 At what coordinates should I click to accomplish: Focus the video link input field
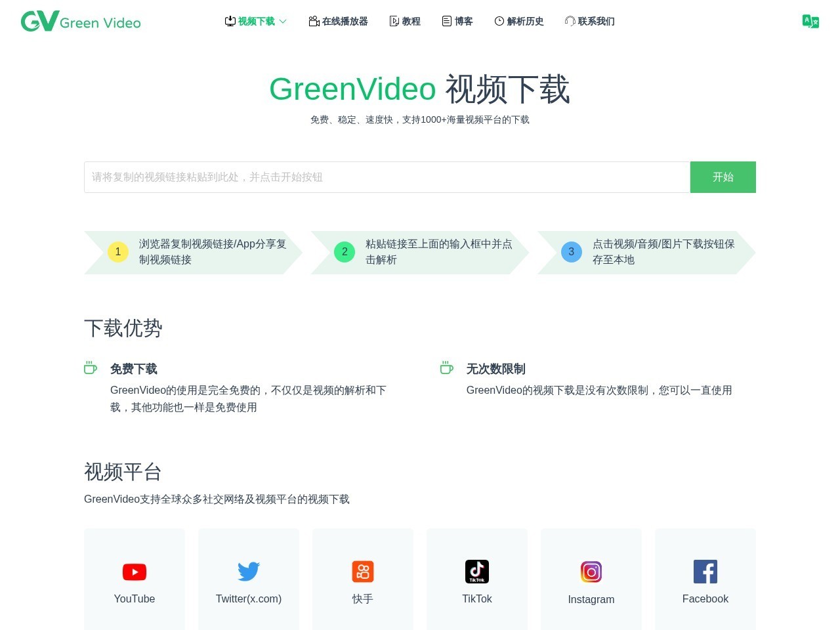[x=387, y=177]
